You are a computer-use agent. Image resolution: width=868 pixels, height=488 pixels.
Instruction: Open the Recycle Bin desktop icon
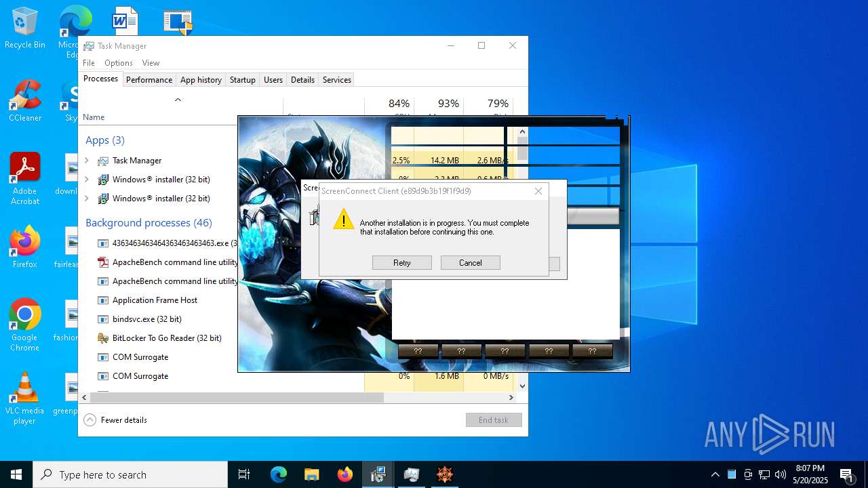(x=24, y=28)
